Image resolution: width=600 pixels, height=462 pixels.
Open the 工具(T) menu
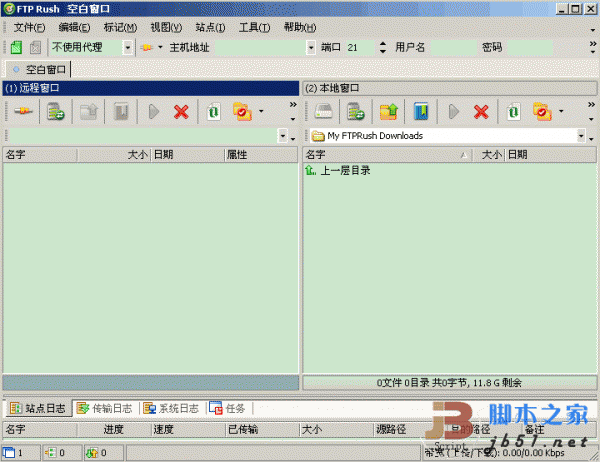pyautogui.click(x=254, y=28)
